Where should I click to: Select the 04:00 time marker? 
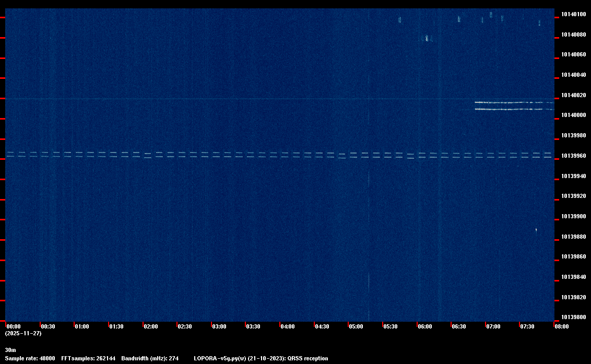pos(287,326)
